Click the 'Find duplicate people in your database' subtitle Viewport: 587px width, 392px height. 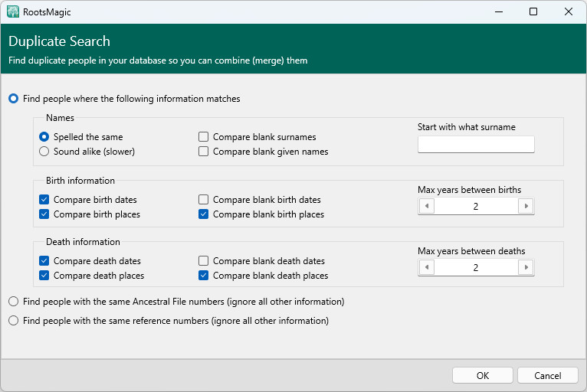pos(158,60)
